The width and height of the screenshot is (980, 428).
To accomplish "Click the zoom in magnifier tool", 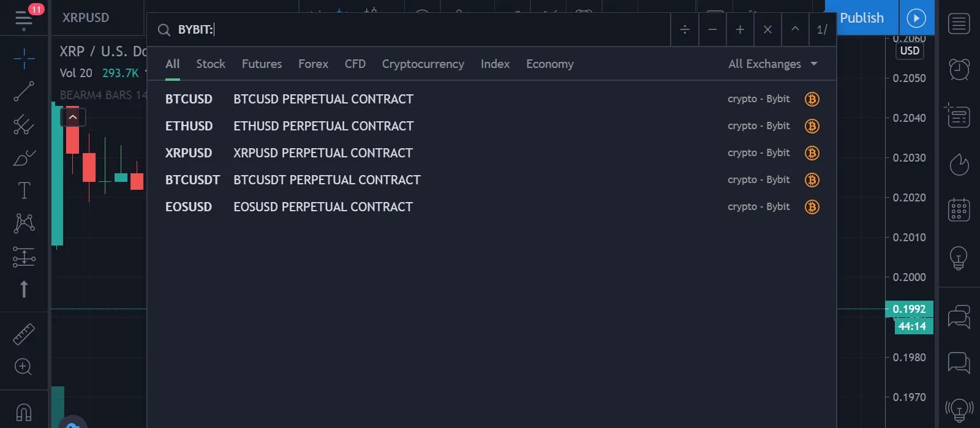I will (x=23, y=367).
